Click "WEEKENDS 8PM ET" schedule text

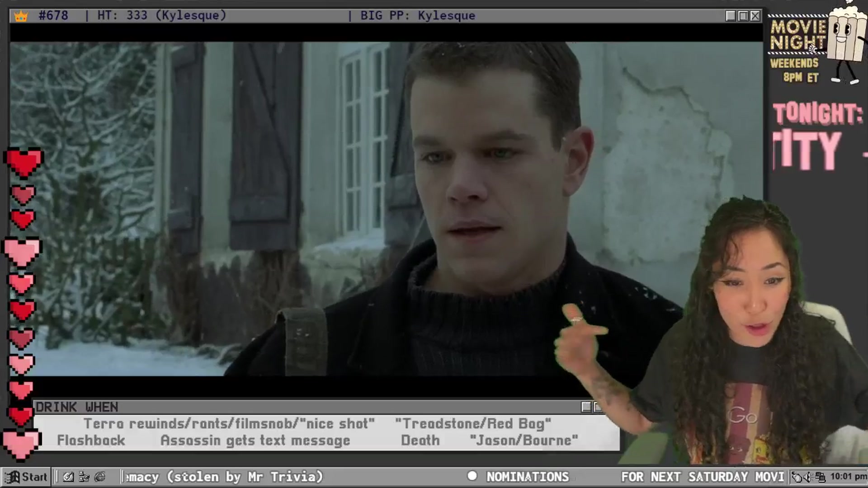(x=795, y=70)
